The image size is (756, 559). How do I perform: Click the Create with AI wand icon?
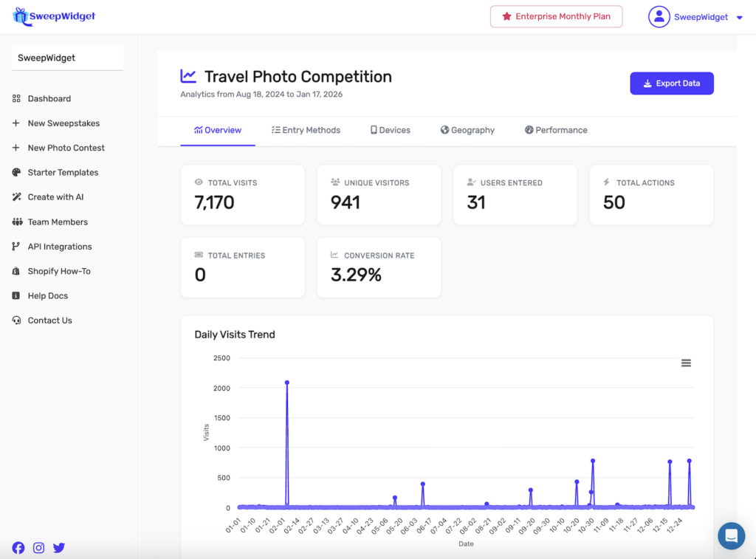(16, 197)
